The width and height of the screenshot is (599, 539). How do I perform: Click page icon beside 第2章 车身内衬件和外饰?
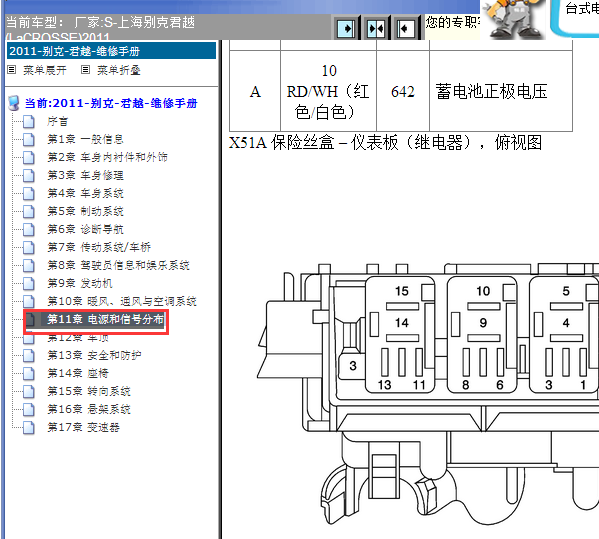click(x=29, y=158)
